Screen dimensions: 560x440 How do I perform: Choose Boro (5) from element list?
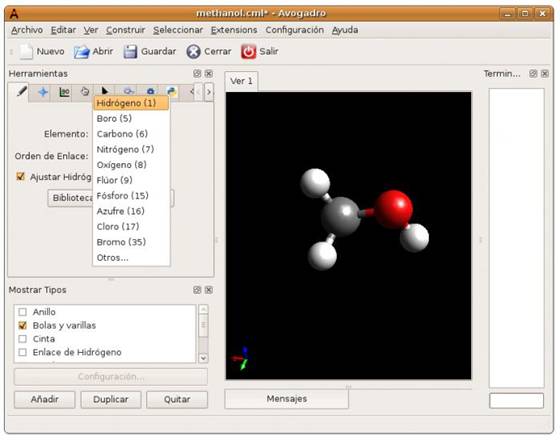[131, 119]
